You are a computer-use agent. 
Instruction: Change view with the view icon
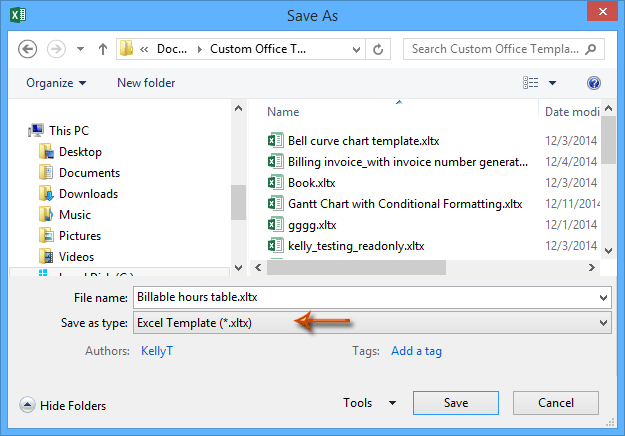(x=531, y=83)
